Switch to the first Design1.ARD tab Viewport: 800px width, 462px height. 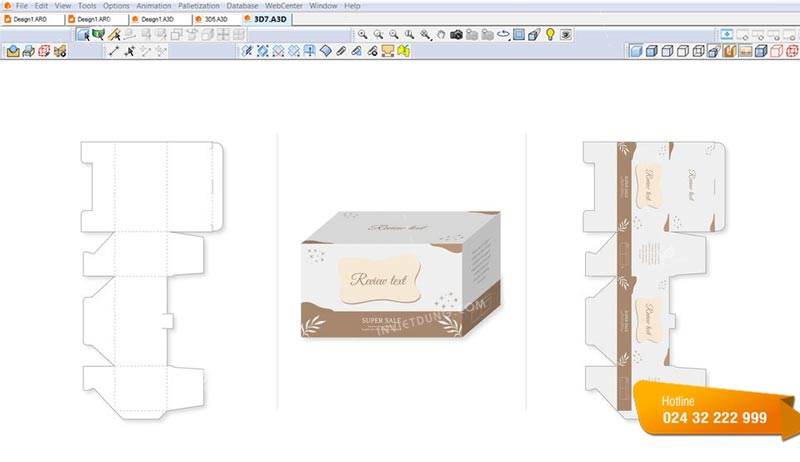[31, 19]
